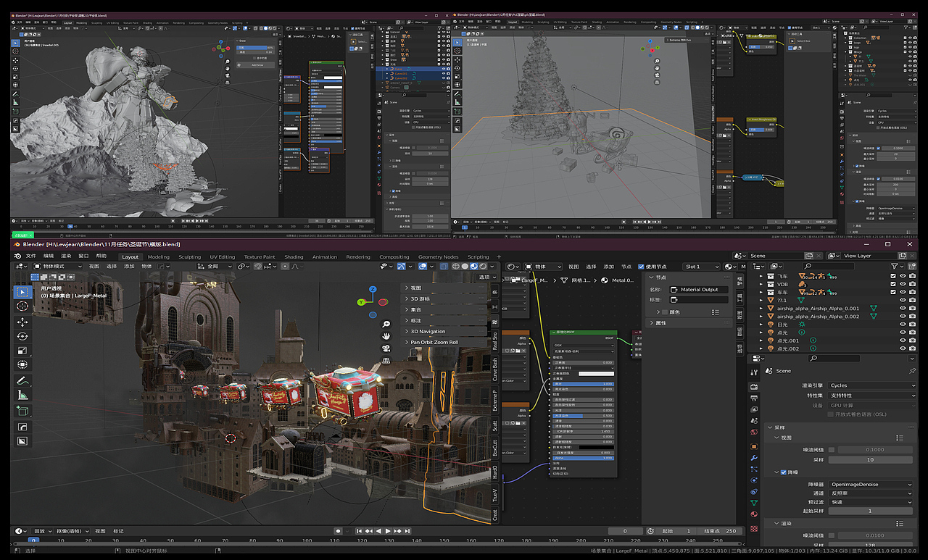Click the pan view hand icon in viewport
The image size is (928, 560).
click(x=387, y=336)
